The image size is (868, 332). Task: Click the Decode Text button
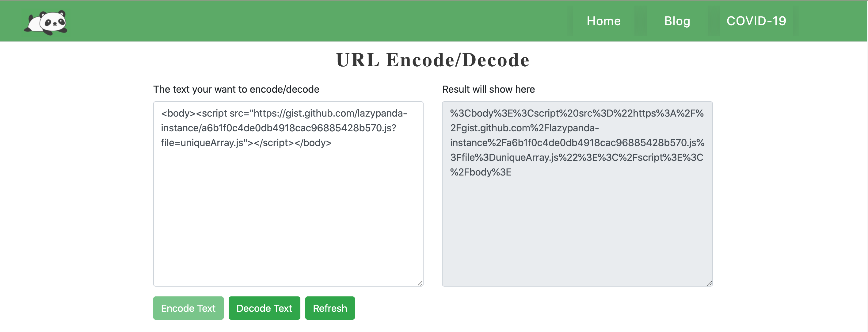pyautogui.click(x=264, y=308)
